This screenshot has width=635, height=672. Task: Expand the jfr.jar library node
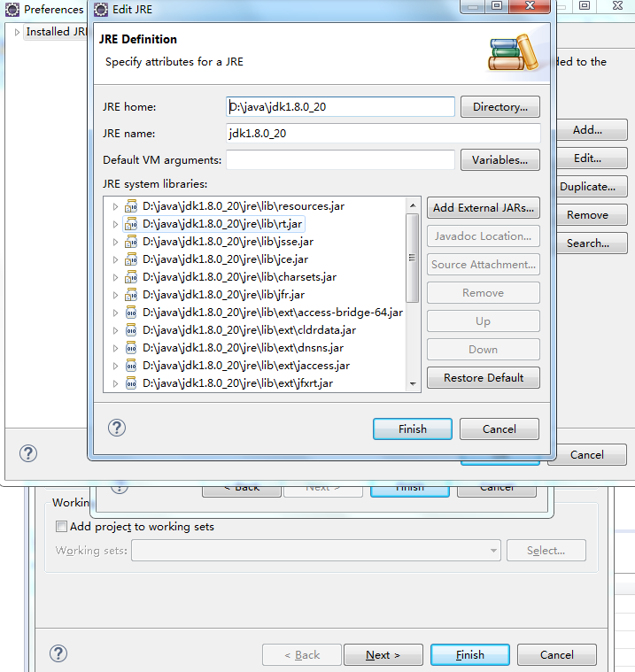click(115, 296)
